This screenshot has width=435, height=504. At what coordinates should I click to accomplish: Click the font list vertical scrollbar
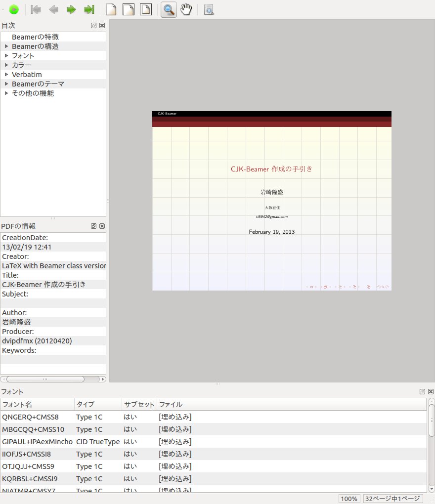[432, 421]
